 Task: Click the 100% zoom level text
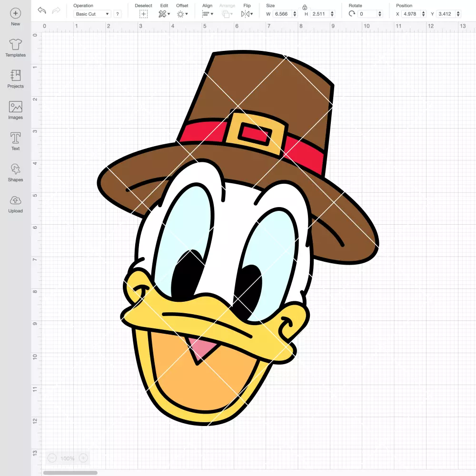68,458
